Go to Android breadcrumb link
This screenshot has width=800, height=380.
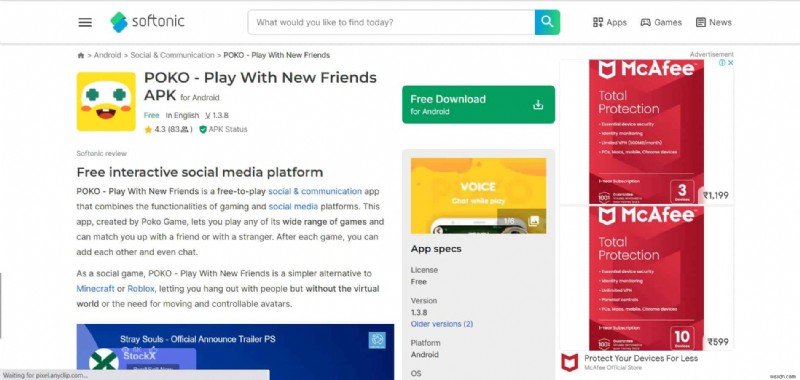[x=108, y=55]
